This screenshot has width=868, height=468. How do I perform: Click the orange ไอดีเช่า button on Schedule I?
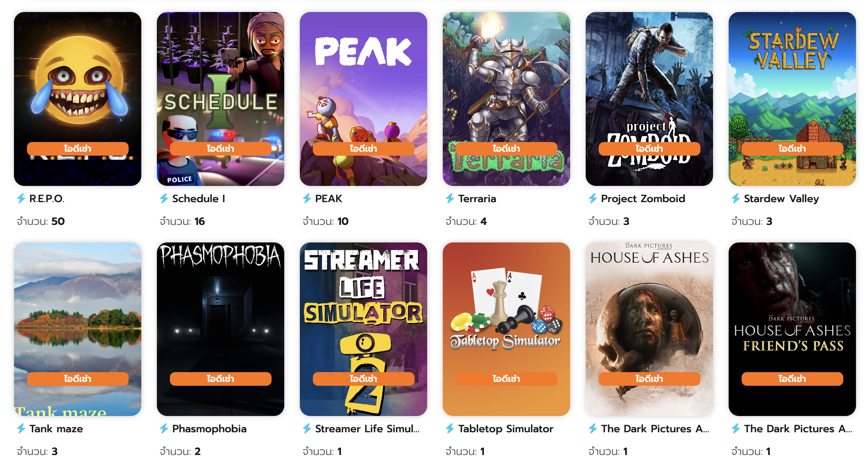click(x=220, y=149)
